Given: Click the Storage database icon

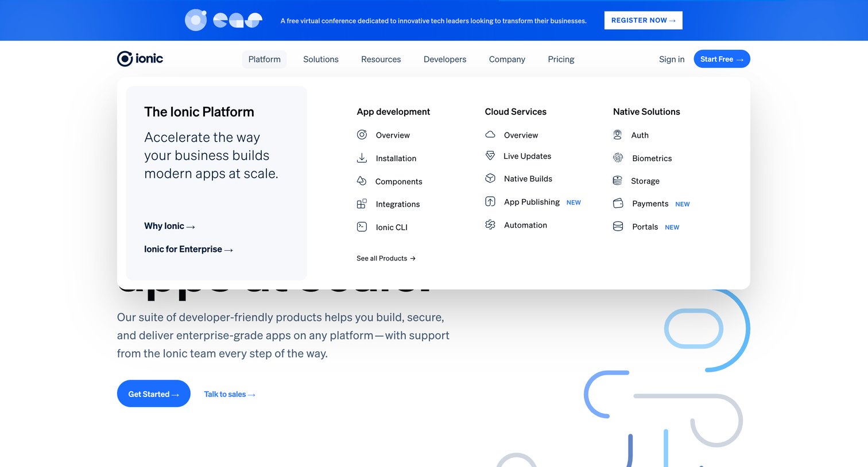Looking at the screenshot, I should (618, 181).
